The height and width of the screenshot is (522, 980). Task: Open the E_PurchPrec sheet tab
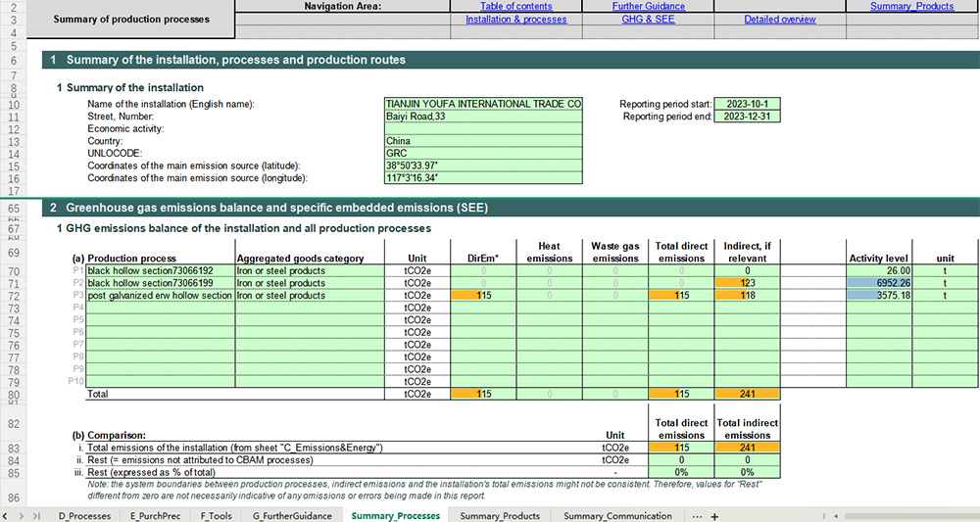pos(156,515)
